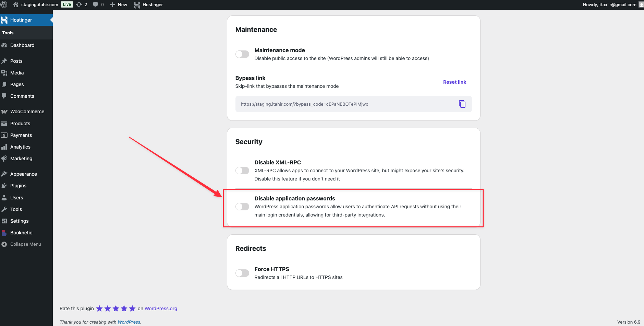Turn on Disable application passwords toggle
The image size is (644, 326).
[x=242, y=207]
